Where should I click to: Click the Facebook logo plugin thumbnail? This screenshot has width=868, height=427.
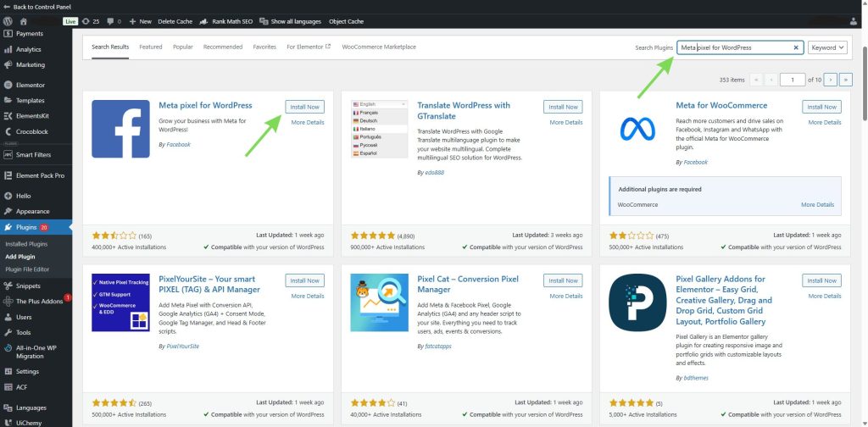120,129
